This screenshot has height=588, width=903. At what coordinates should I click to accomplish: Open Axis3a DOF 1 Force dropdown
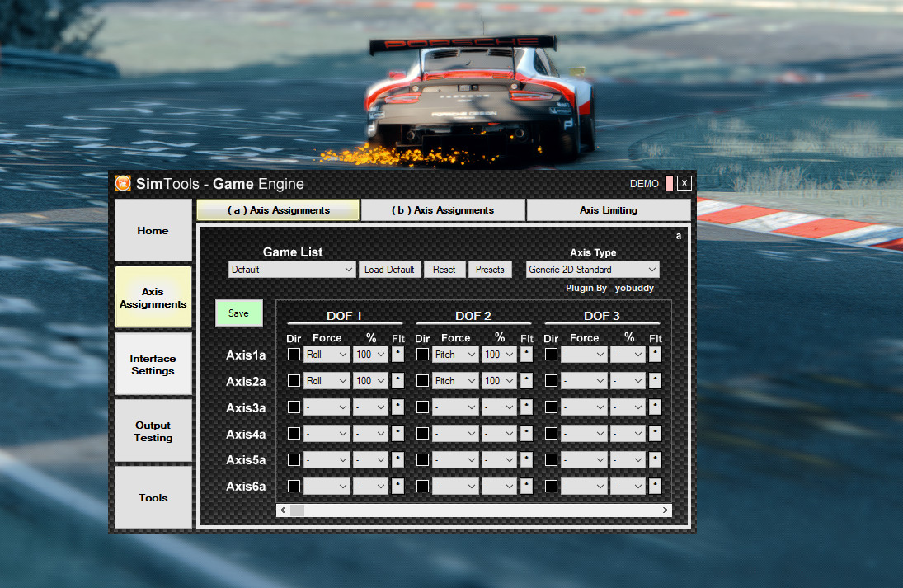pyautogui.click(x=327, y=407)
